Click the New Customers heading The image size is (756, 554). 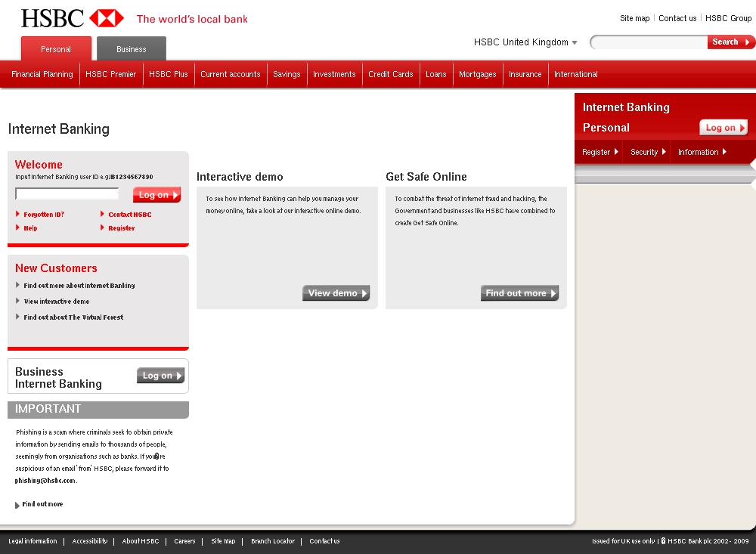pyautogui.click(x=56, y=268)
